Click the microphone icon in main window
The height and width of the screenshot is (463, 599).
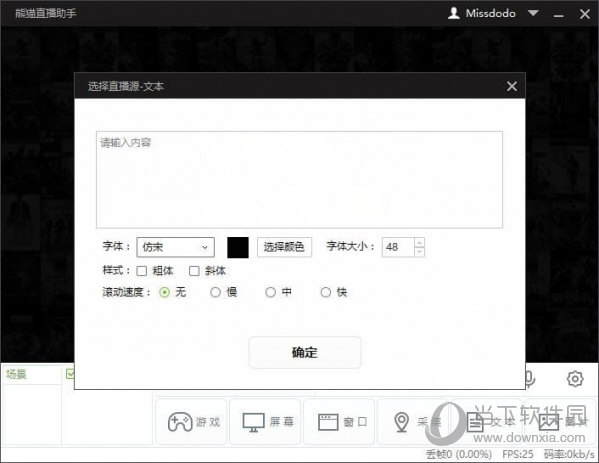(530, 379)
